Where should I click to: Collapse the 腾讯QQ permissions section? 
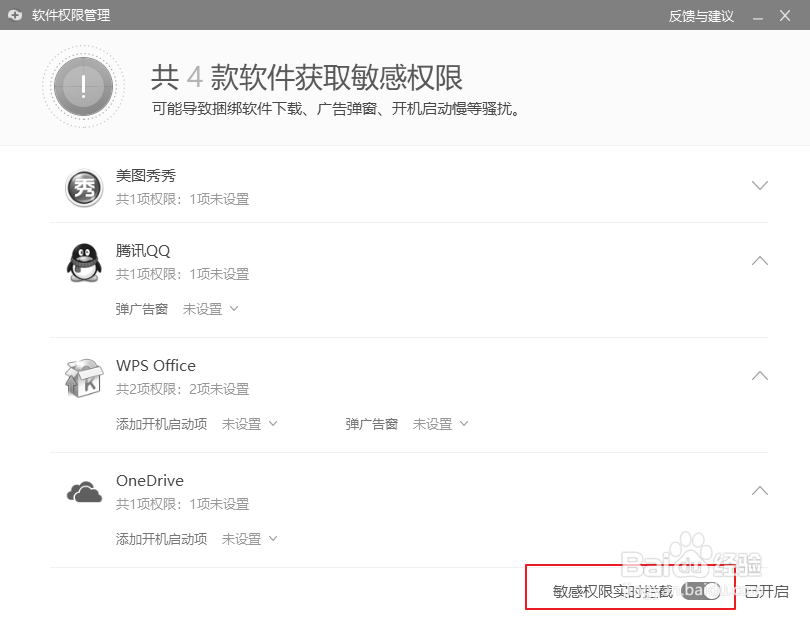tap(759, 260)
